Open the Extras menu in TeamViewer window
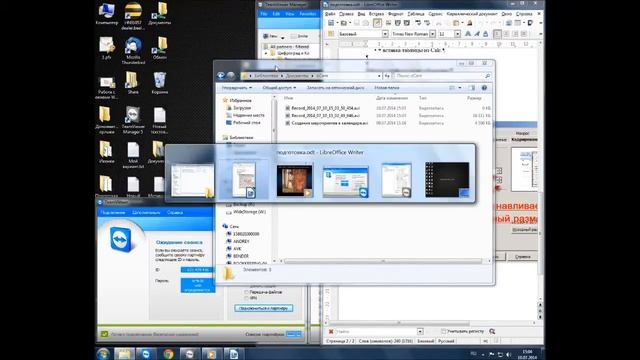This screenshot has height=360, width=640. pyautogui.click(x=146, y=213)
